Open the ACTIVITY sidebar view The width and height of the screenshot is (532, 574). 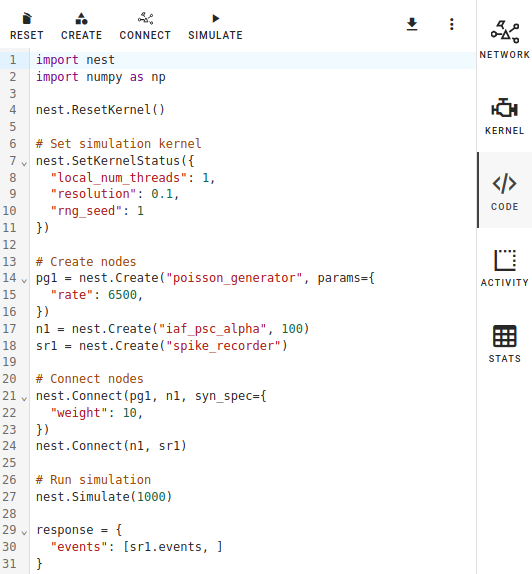(x=505, y=267)
